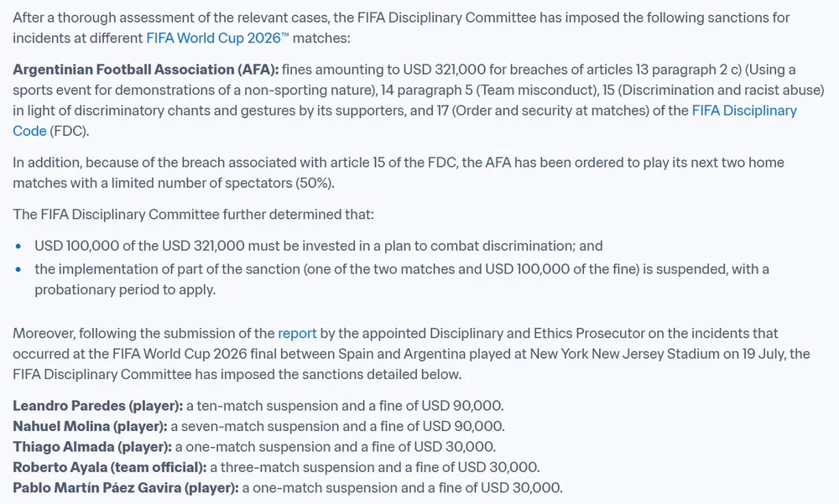The width and height of the screenshot is (839, 504).
Task: Click the Roberto Ayala (team official) bold name
Action: (x=110, y=467)
